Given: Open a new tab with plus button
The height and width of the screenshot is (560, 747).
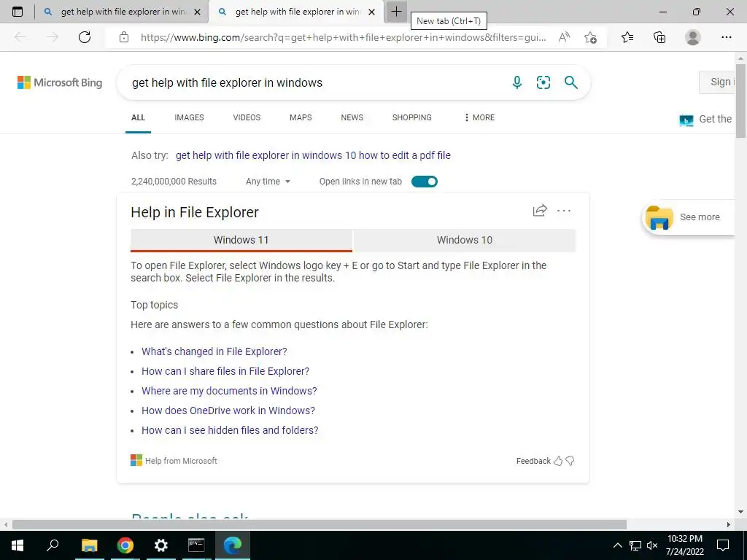Looking at the screenshot, I should 396,12.
